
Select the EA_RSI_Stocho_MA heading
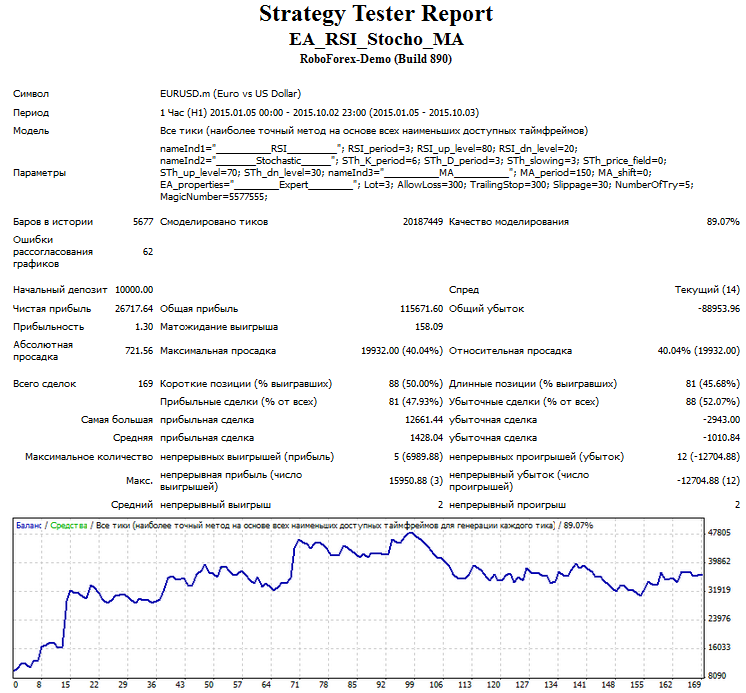[x=376, y=39]
